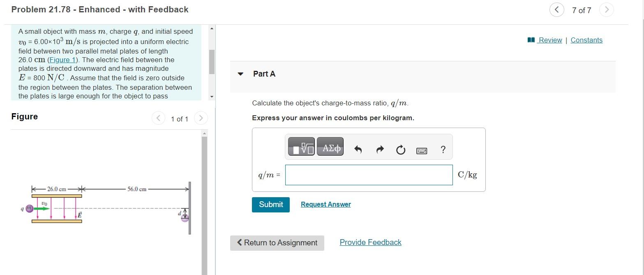Open the math templates (fraction/root) button
644x275 pixels.
(x=301, y=147)
